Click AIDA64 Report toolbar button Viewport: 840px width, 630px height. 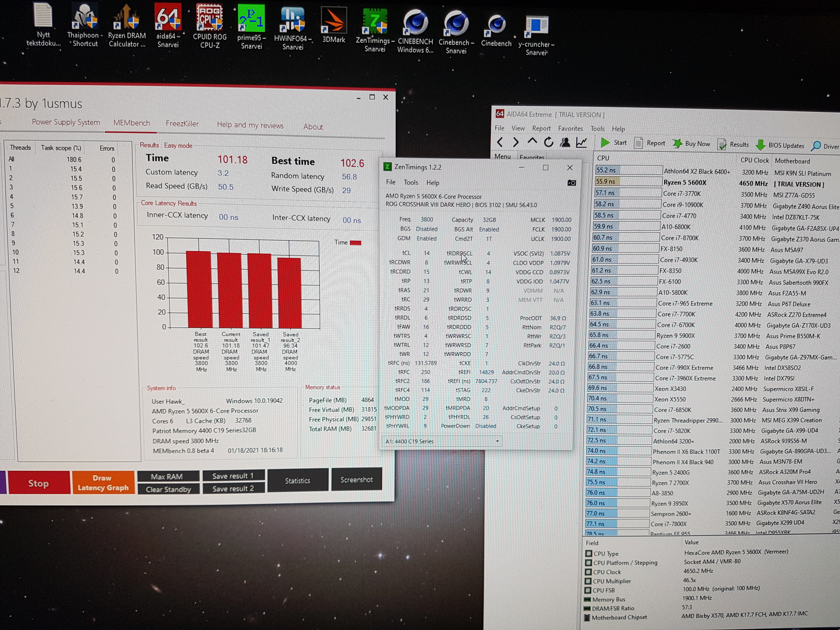pos(649,143)
